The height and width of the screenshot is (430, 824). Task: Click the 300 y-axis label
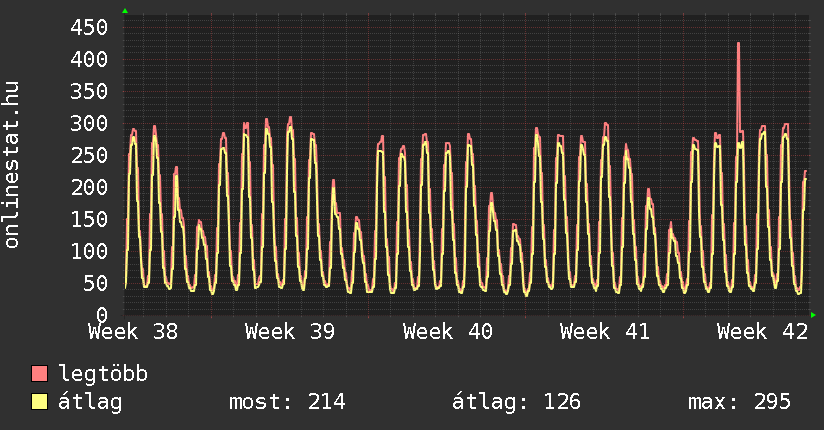(88, 123)
